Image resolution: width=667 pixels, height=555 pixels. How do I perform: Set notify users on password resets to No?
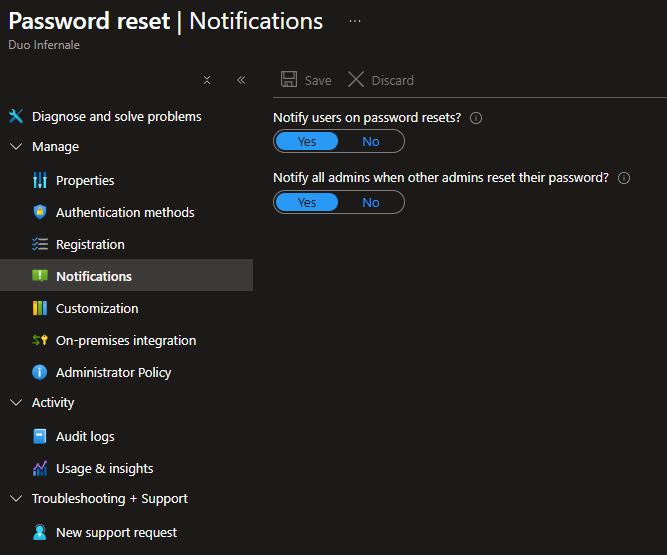click(x=371, y=142)
